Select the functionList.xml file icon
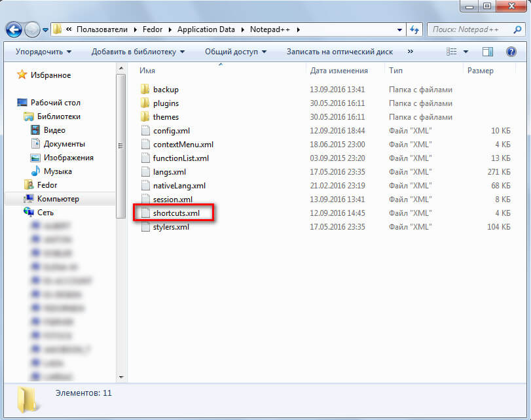 coord(145,158)
